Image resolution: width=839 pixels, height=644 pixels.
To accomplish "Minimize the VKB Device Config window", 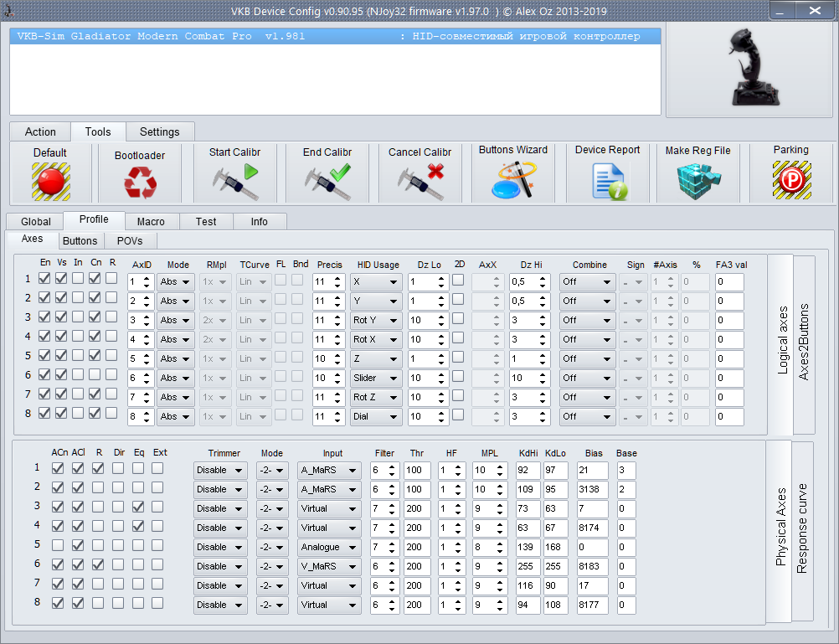I will (782, 10).
